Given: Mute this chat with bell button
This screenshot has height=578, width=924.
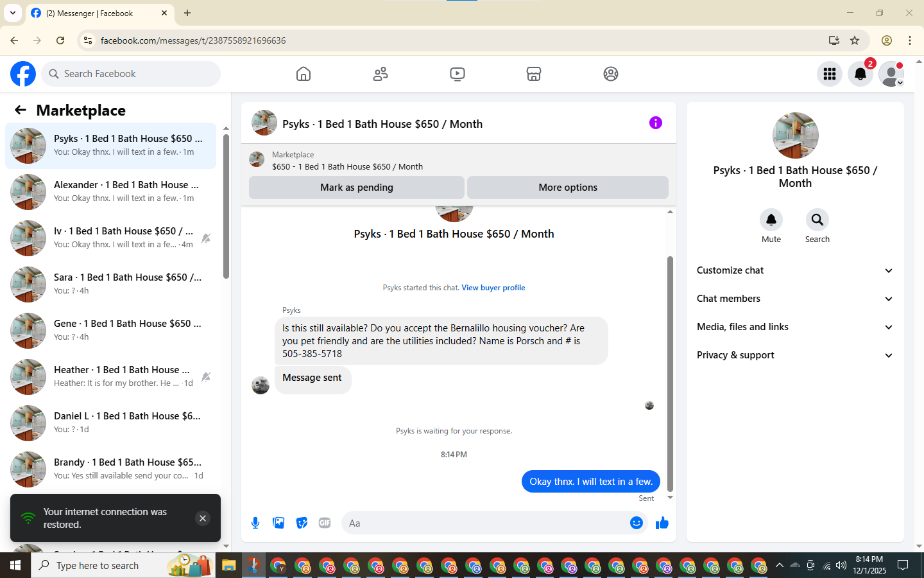Looking at the screenshot, I should pos(771,220).
